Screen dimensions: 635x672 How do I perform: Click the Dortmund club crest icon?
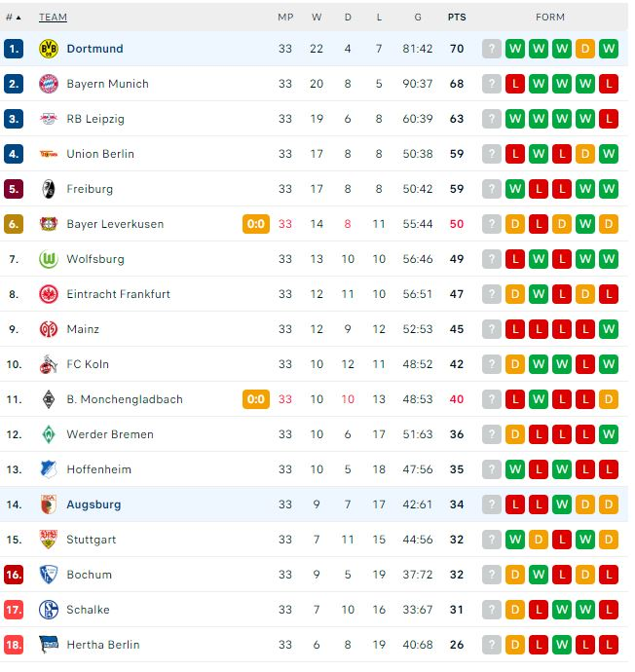pos(49,49)
